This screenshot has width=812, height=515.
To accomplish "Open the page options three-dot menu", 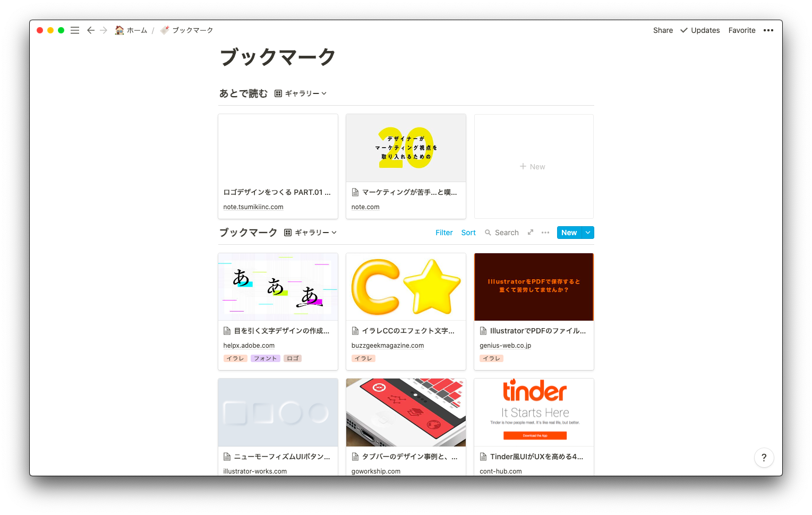I will click(768, 30).
